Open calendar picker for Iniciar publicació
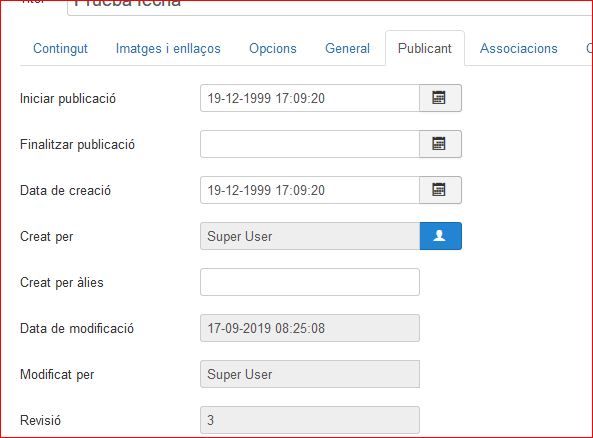The width and height of the screenshot is (593, 438). coord(440,98)
